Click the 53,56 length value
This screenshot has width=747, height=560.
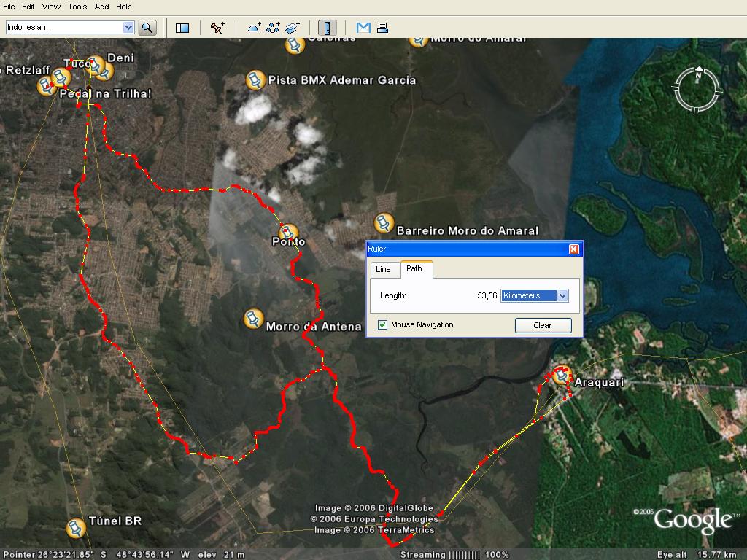point(487,296)
